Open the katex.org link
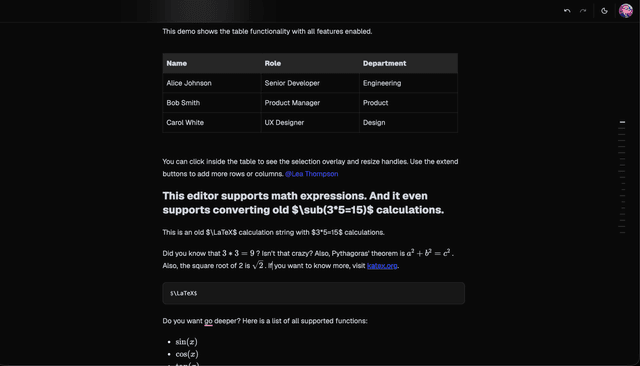The image size is (640, 366). click(382, 266)
